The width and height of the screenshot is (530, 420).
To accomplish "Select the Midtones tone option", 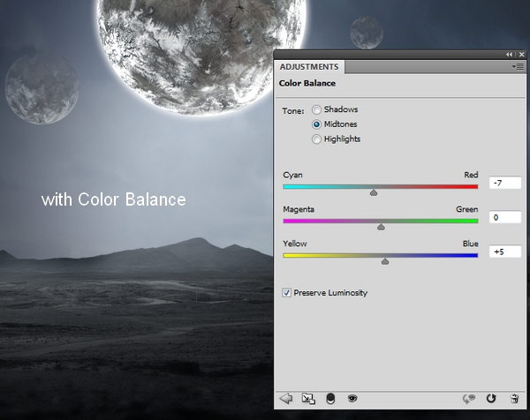I will pyautogui.click(x=316, y=124).
